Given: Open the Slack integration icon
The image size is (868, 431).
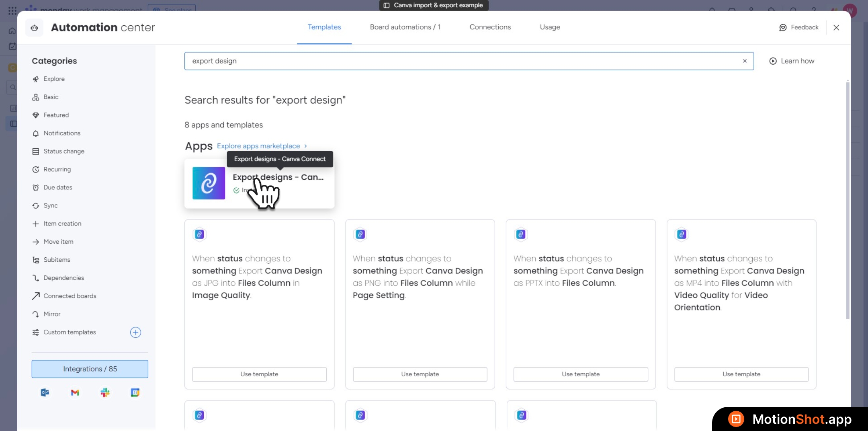Looking at the screenshot, I should (x=105, y=392).
